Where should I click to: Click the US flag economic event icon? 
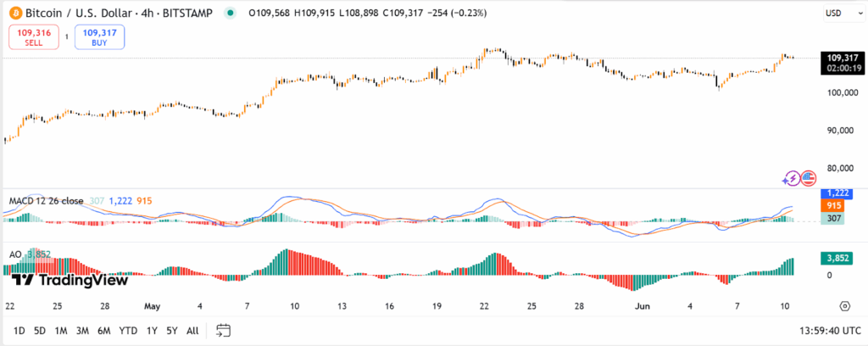808,178
